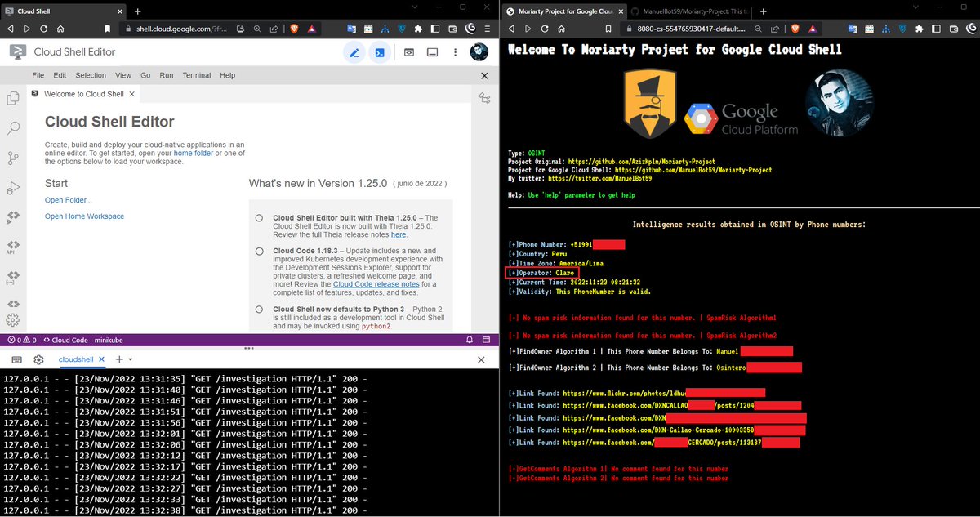Open the extensions puzzle icon in Moriarty window
Image resolution: width=980 pixels, height=517 pixels.
pos(920,29)
